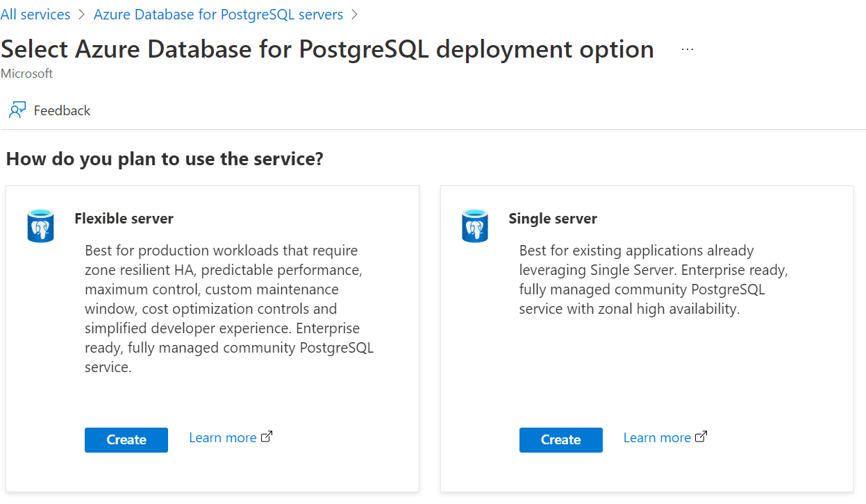Click the 'How do you plan' heading
The height and width of the screenshot is (504, 866).
pos(165,159)
